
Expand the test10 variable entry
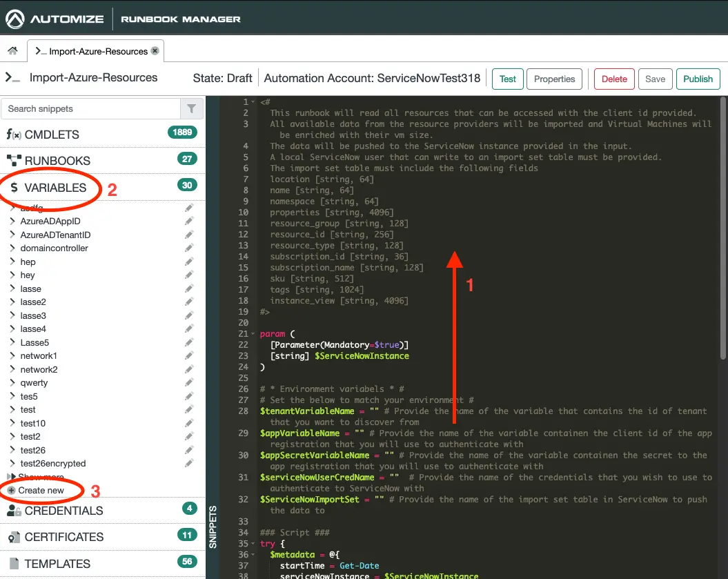pyautogui.click(x=12, y=423)
